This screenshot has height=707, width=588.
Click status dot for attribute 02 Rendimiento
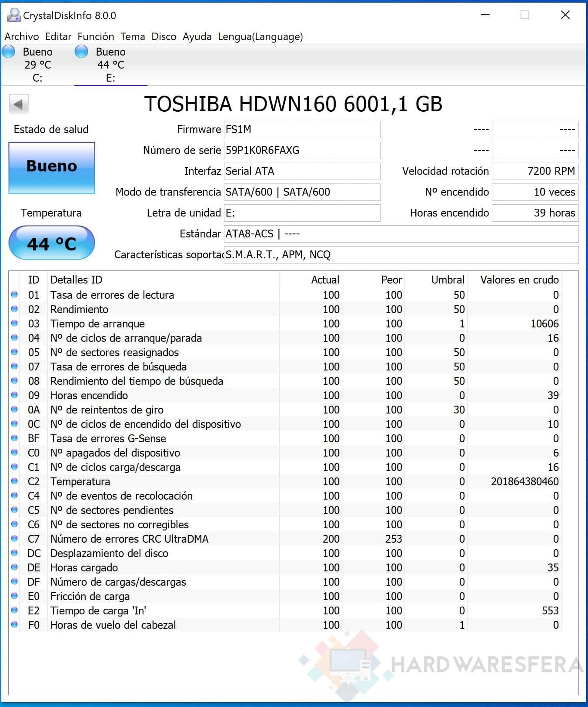click(14, 309)
